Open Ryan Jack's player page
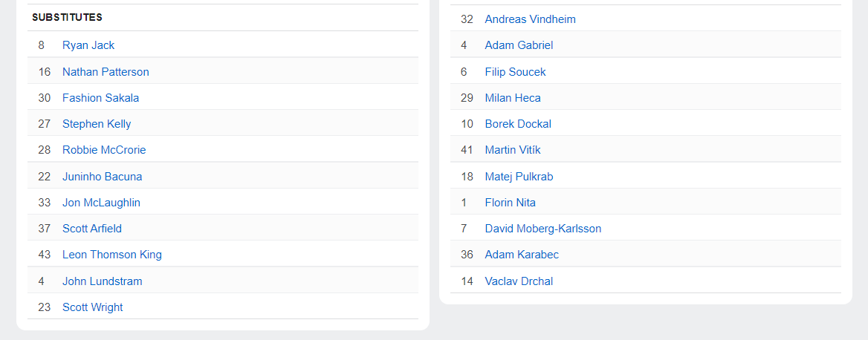This screenshot has height=340, width=868. pyautogui.click(x=88, y=45)
